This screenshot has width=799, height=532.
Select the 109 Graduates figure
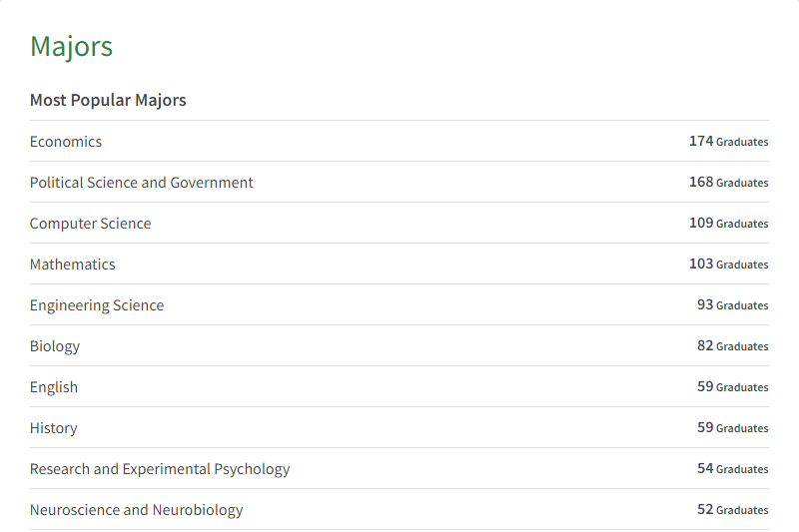(x=728, y=224)
